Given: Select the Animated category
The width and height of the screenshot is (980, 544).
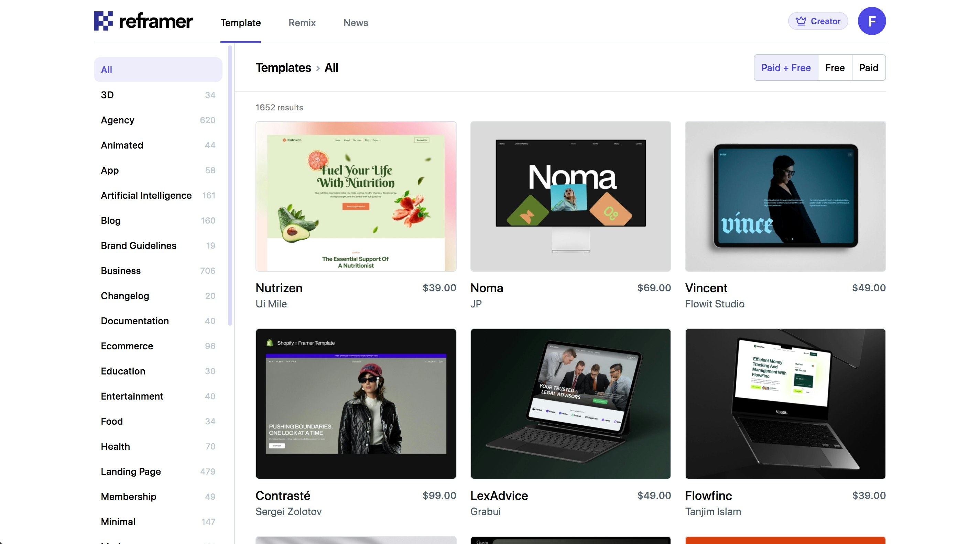Looking at the screenshot, I should coord(158,145).
